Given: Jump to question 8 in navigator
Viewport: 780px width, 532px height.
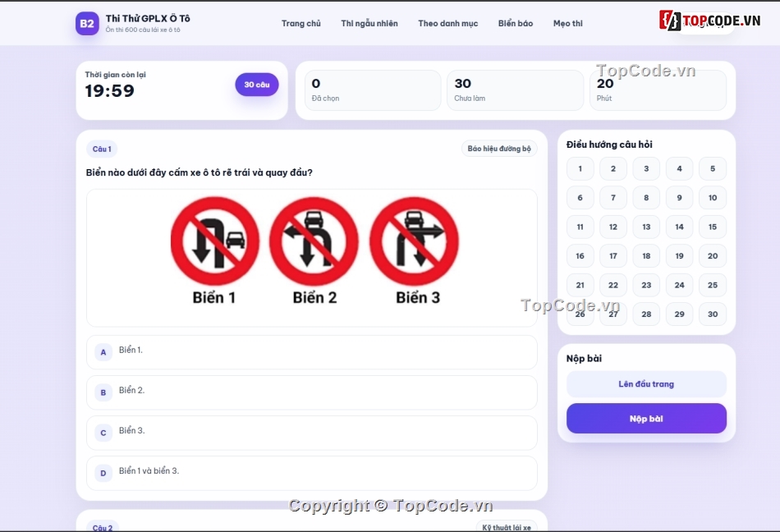Looking at the screenshot, I should (646, 198).
